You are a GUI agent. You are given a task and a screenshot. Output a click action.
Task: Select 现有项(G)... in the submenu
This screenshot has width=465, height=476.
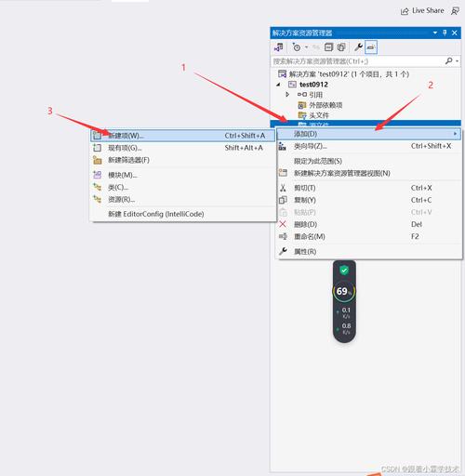pyautogui.click(x=182, y=148)
